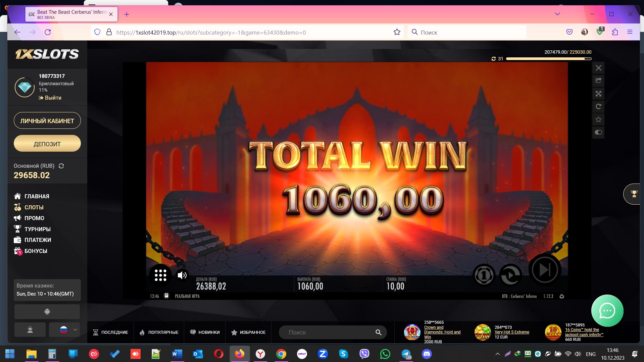Log out via Выйти link
This screenshot has height=362, width=644.
coord(50,98)
